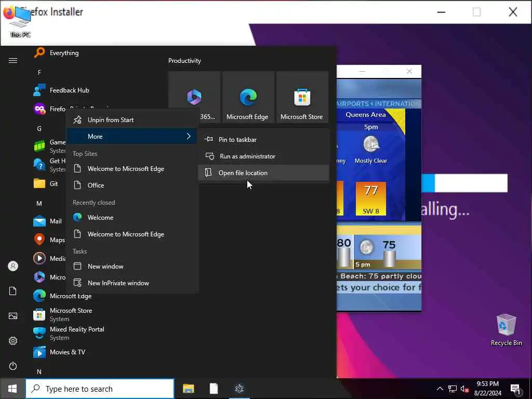Viewport: 532px width, 399px height.
Task: Choose Pin to taskbar
Action: click(263, 139)
